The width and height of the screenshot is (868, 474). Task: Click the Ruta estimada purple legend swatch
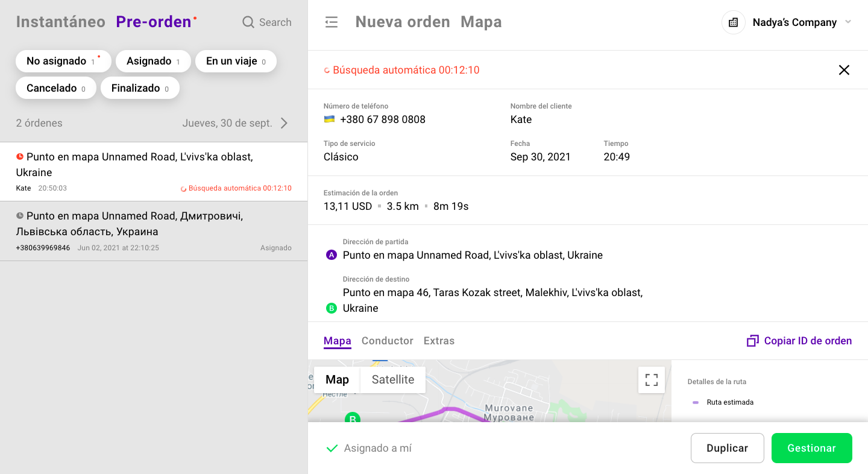point(696,402)
